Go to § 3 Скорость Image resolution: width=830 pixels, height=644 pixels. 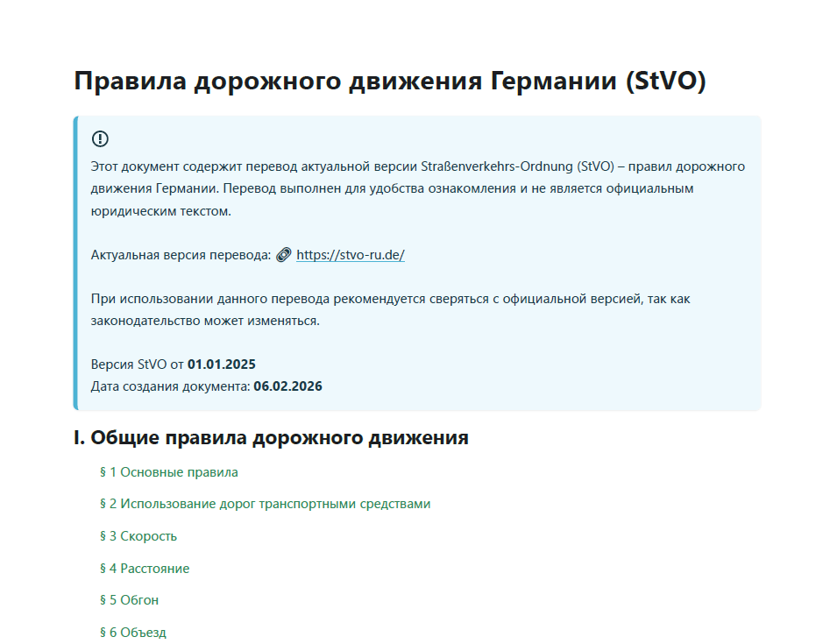138,536
